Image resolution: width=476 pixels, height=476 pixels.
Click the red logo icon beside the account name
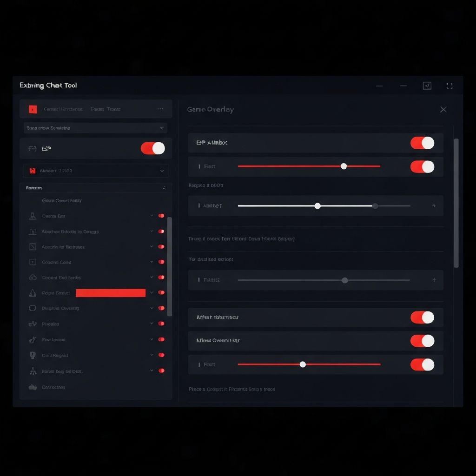[32, 109]
